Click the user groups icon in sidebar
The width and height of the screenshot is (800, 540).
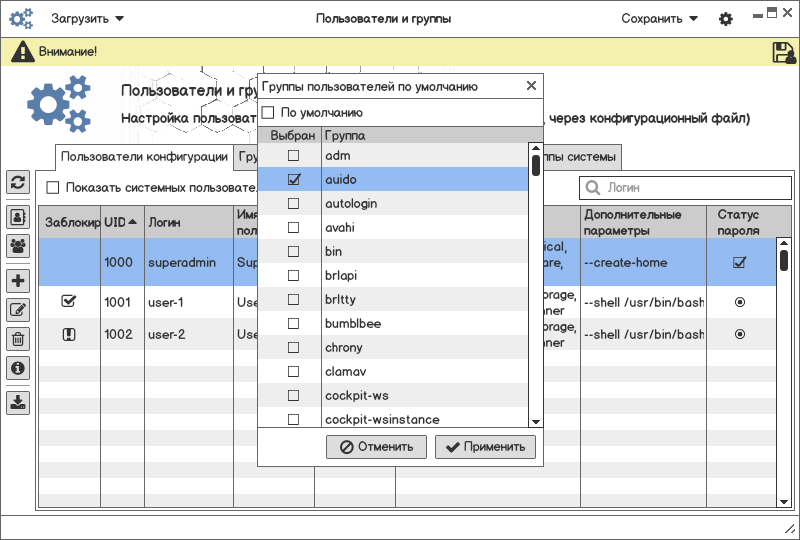[18, 245]
